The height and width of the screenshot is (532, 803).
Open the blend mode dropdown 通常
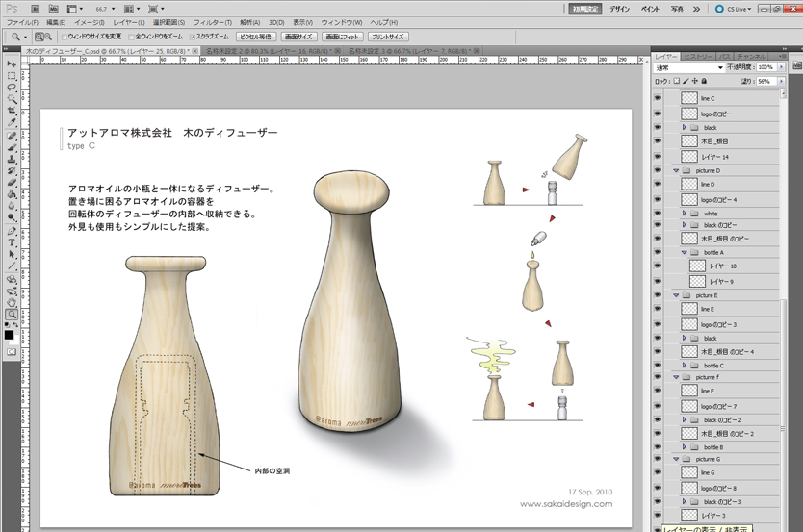click(686, 68)
